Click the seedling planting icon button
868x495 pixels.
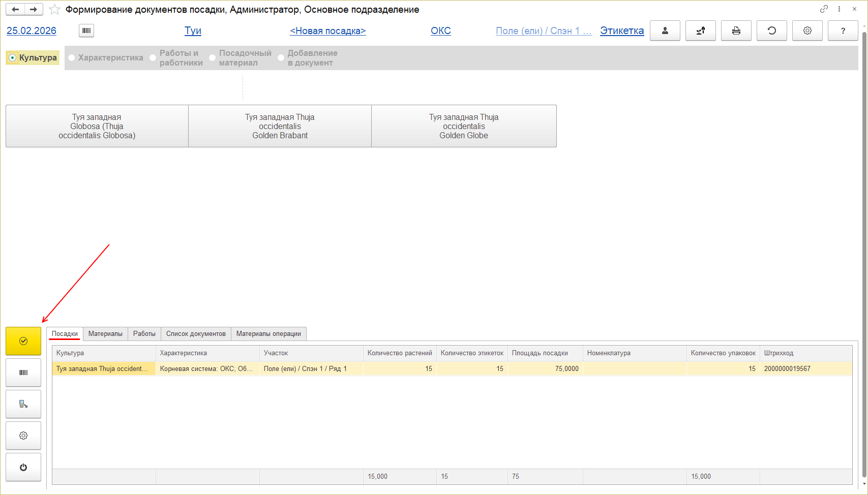tap(701, 30)
